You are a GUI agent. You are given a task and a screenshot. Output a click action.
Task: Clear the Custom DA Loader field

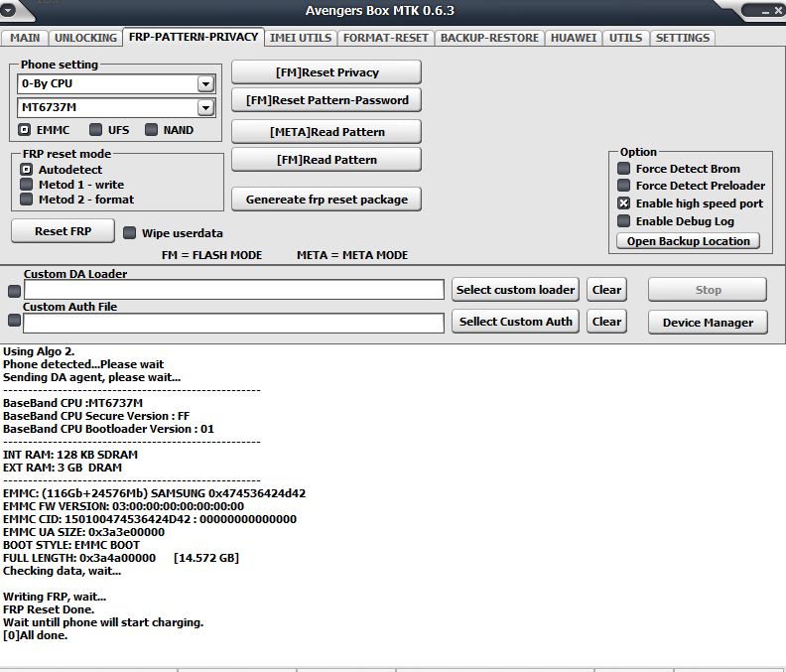pos(606,290)
